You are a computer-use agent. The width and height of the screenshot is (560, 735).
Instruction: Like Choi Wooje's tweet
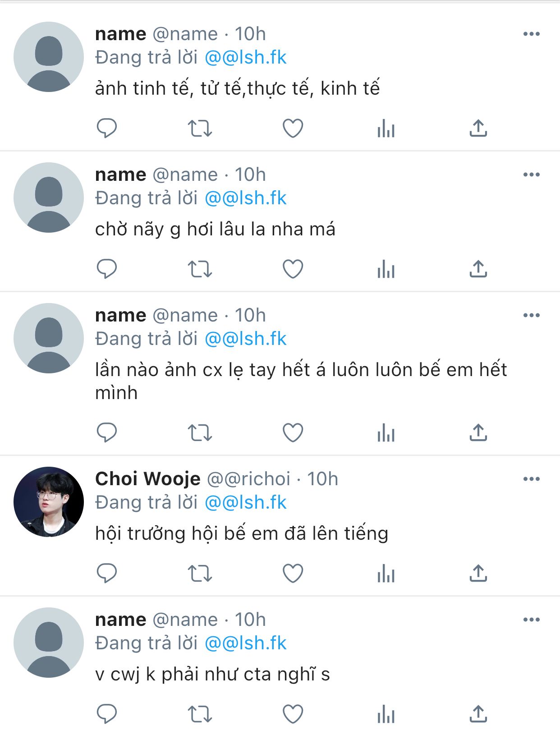pyautogui.click(x=293, y=573)
